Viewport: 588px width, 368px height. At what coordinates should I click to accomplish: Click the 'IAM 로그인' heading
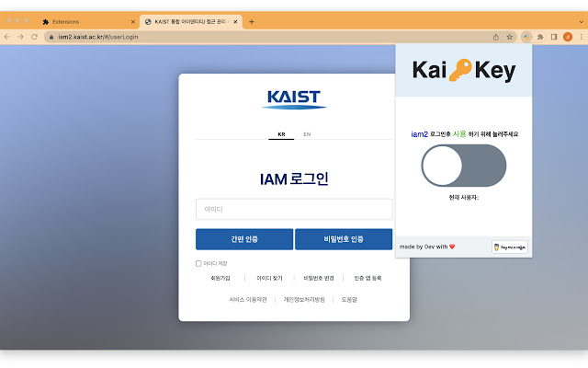pyautogui.click(x=294, y=178)
